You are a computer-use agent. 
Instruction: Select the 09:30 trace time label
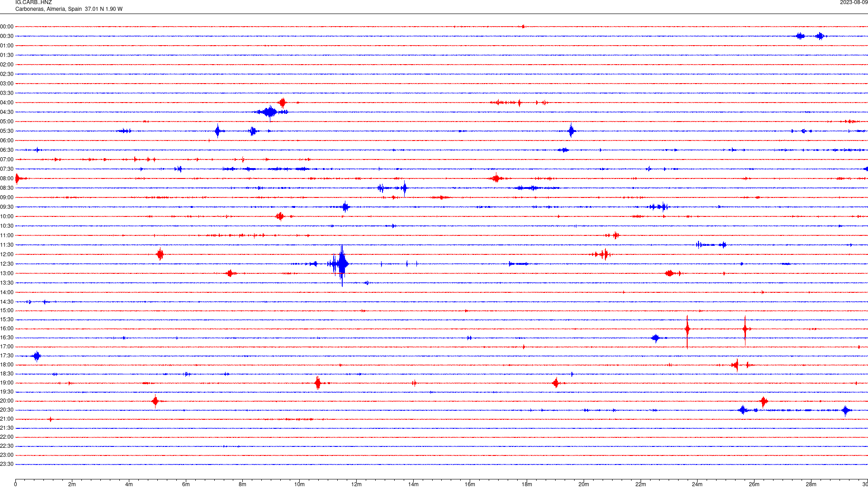pyautogui.click(x=7, y=207)
